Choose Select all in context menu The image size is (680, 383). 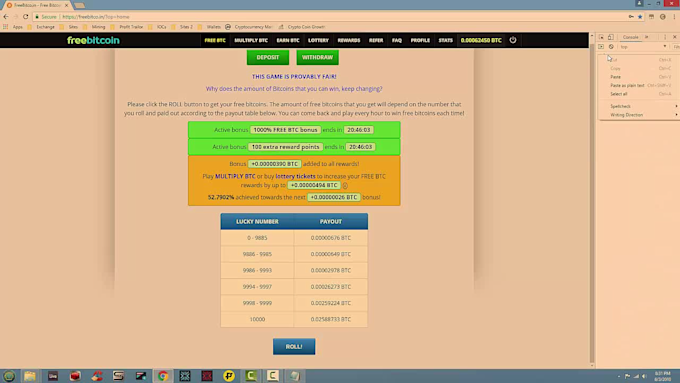[x=638, y=94]
